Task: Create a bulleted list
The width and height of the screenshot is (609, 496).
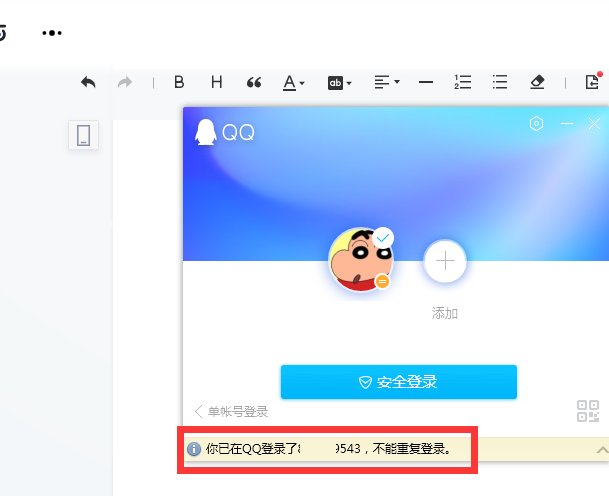Action: pyautogui.click(x=500, y=82)
